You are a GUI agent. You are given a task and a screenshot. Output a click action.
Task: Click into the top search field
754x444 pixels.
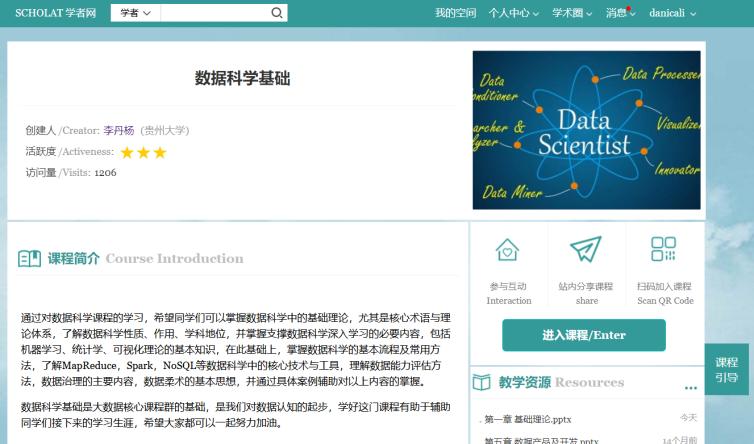[x=214, y=13]
